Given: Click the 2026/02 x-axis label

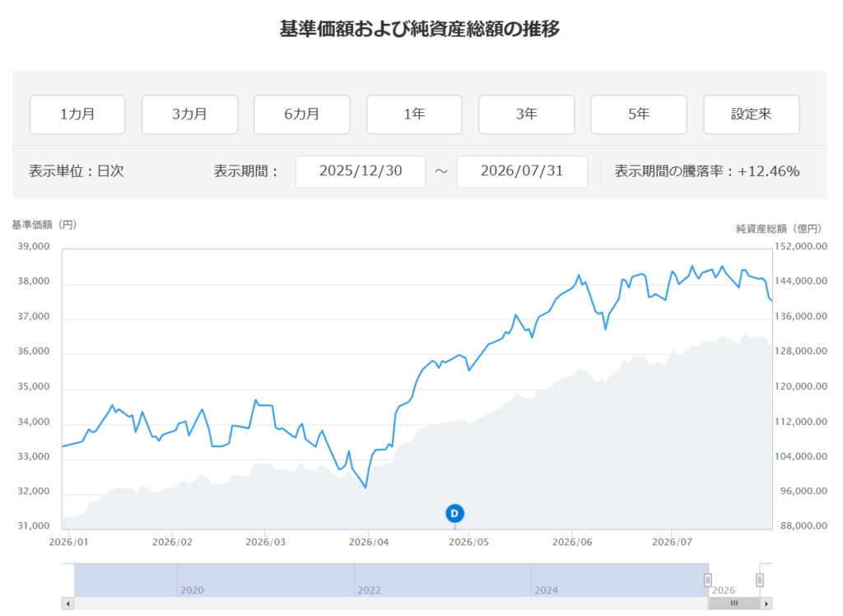Looking at the screenshot, I should tap(172, 543).
